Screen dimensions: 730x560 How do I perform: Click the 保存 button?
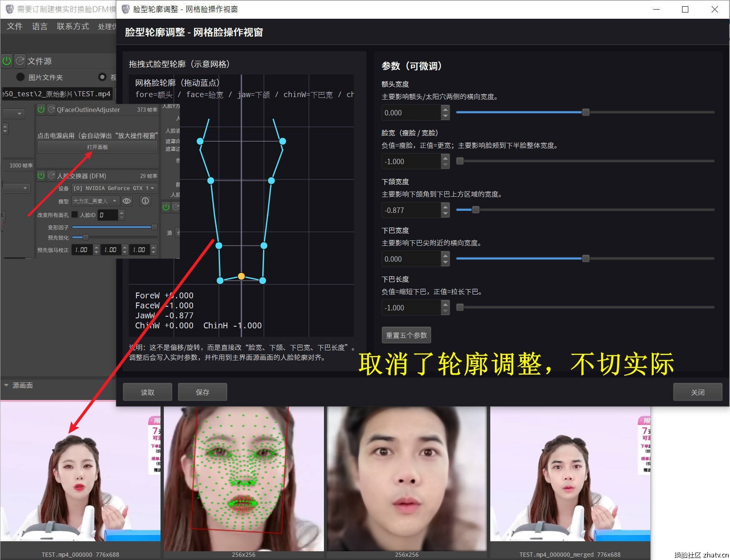pyautogui.click(x=203, y=392)
